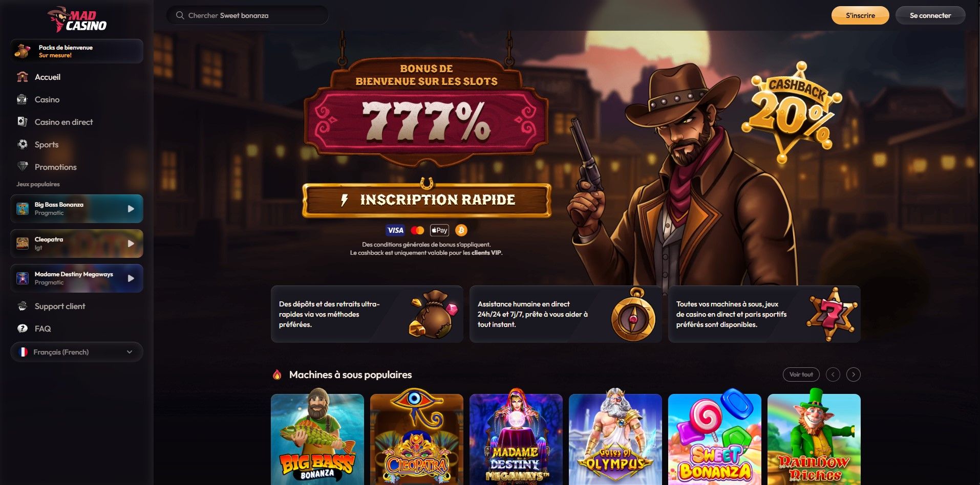Show previous popular slot machines

[x=833, y=374]
